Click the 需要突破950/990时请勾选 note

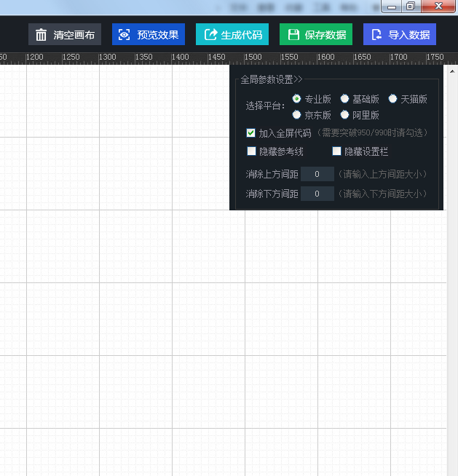tap(372, 132)
